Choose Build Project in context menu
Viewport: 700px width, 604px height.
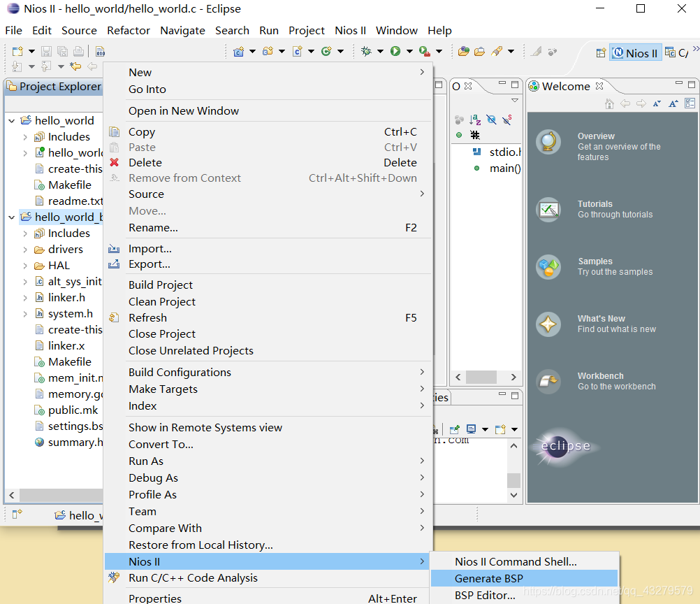[x=268, y=285]
